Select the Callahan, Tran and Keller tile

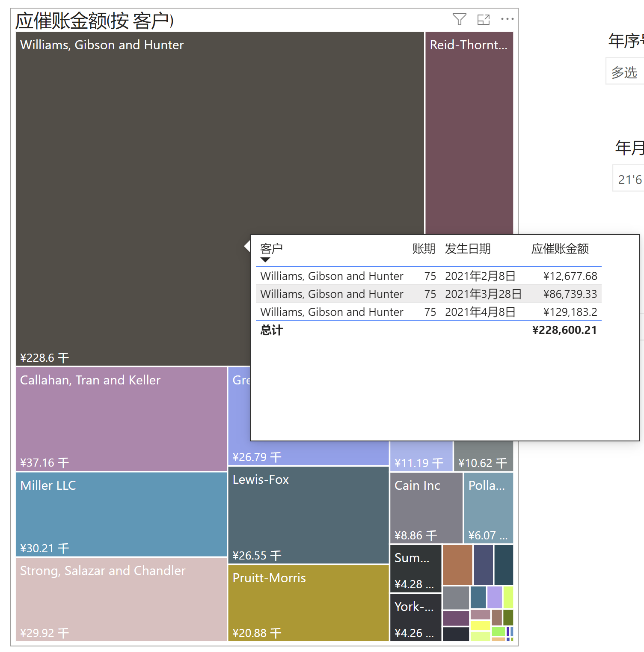(x=121, y=419)
